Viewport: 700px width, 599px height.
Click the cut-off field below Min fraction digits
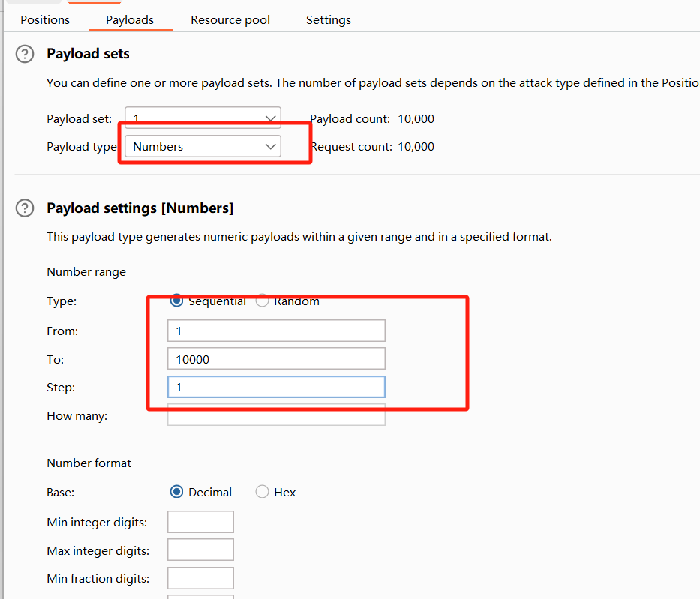[200, 596]
